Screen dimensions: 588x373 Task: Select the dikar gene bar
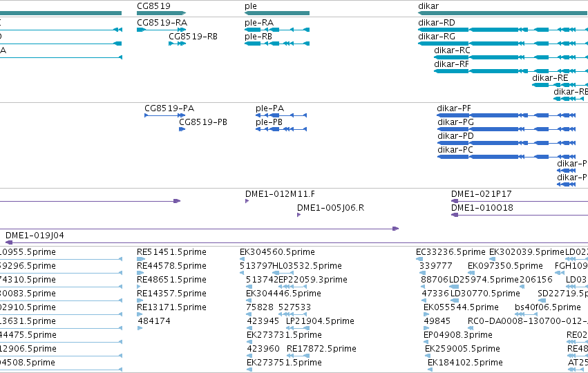coord(503,13)
